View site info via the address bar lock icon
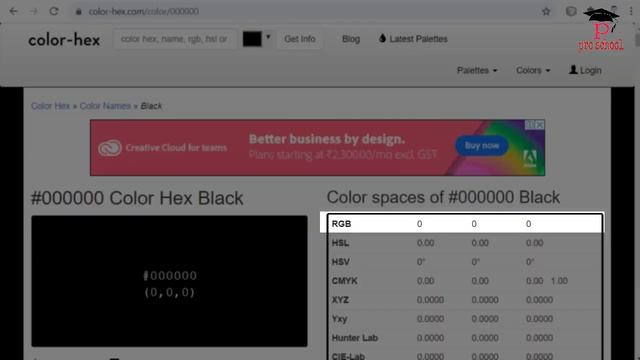640x360 pixels. point(79,12)
